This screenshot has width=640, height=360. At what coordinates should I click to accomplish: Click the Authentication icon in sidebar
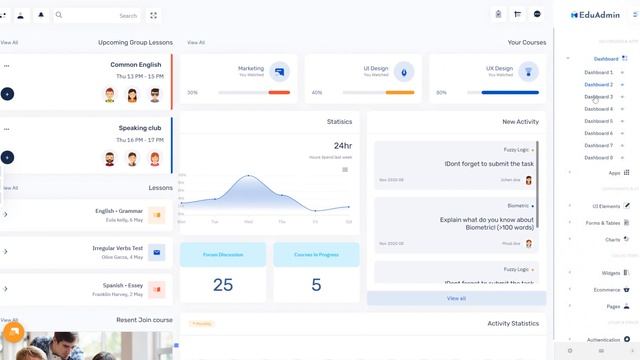click(627, 339)
